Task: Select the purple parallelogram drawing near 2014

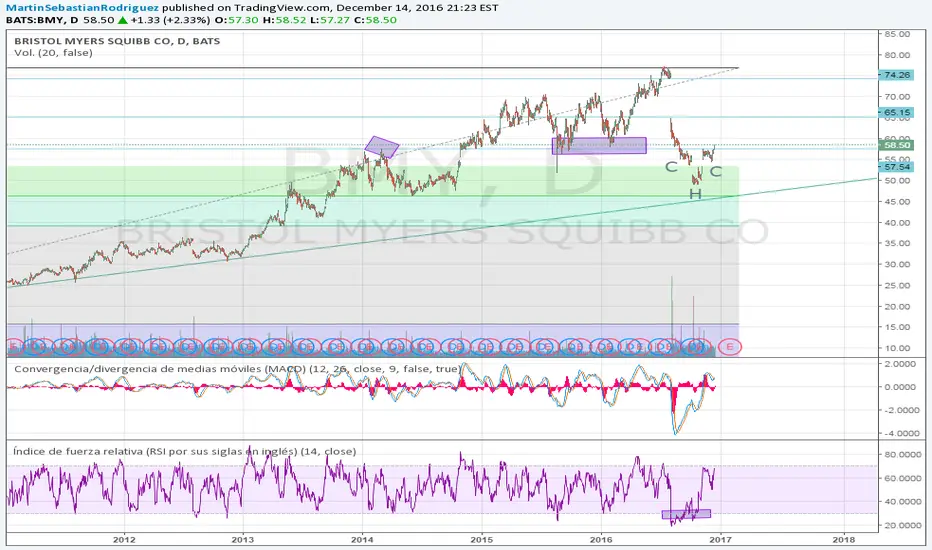Action: tap(382, 147)
